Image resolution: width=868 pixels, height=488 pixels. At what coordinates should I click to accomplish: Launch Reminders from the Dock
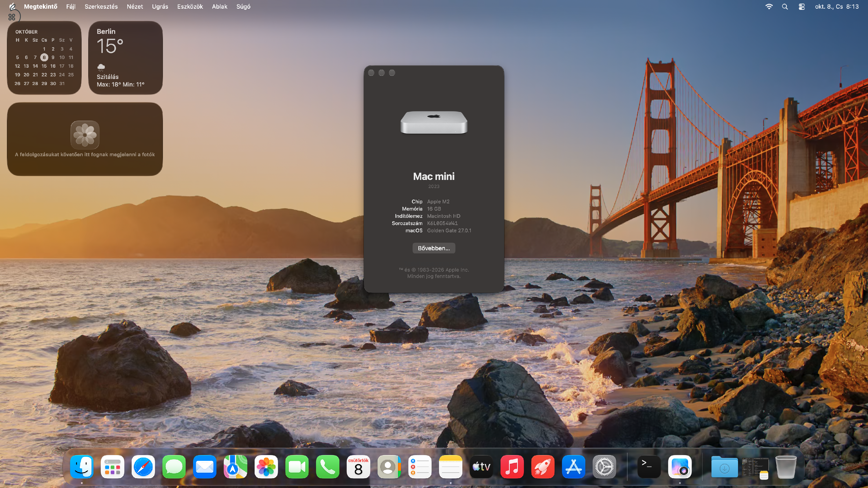coord(420,467)
